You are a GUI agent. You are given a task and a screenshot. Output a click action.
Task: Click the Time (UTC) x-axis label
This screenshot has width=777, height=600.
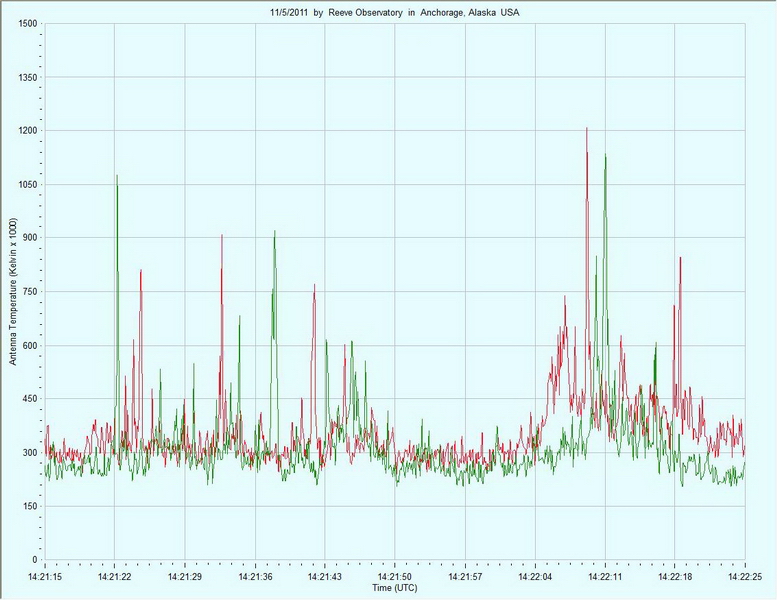pos(395,588)
